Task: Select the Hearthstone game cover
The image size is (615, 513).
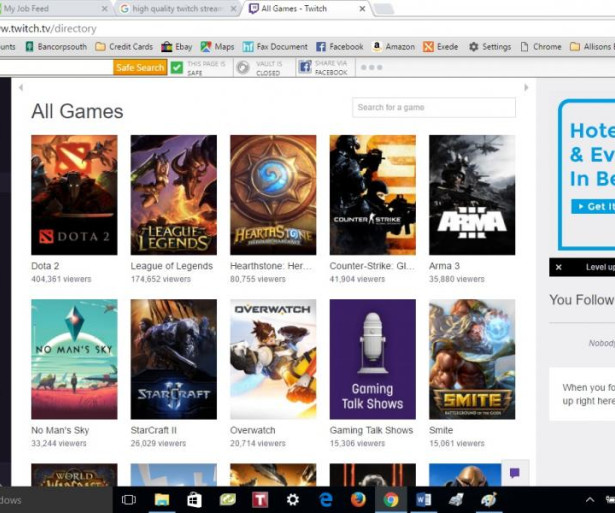Action: [x=273, y=195]
